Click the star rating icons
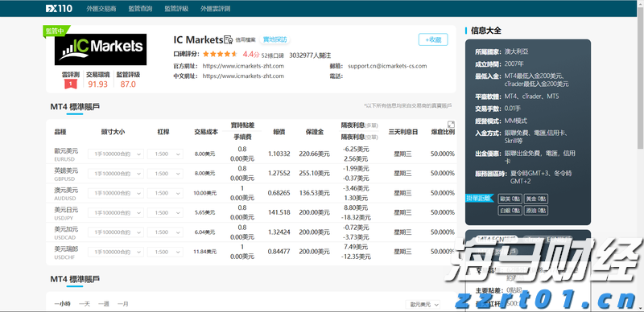 [220, 54]
